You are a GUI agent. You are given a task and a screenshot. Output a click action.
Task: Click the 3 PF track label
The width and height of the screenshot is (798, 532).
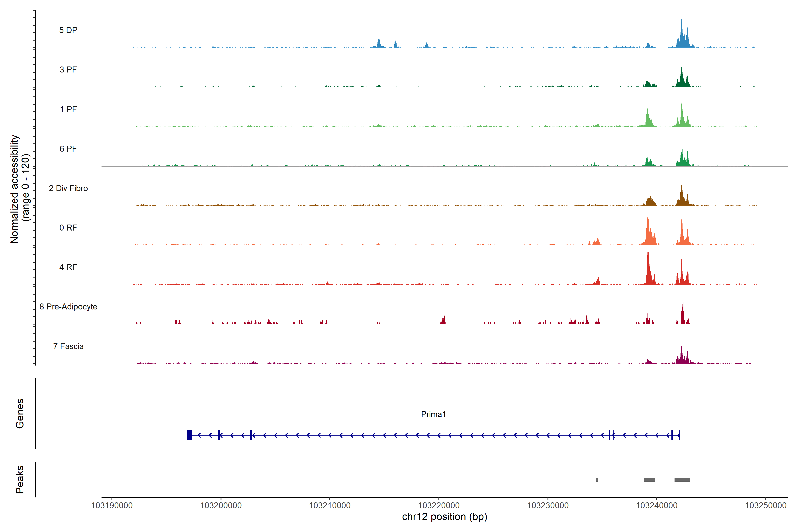click(x=68, y=70)
